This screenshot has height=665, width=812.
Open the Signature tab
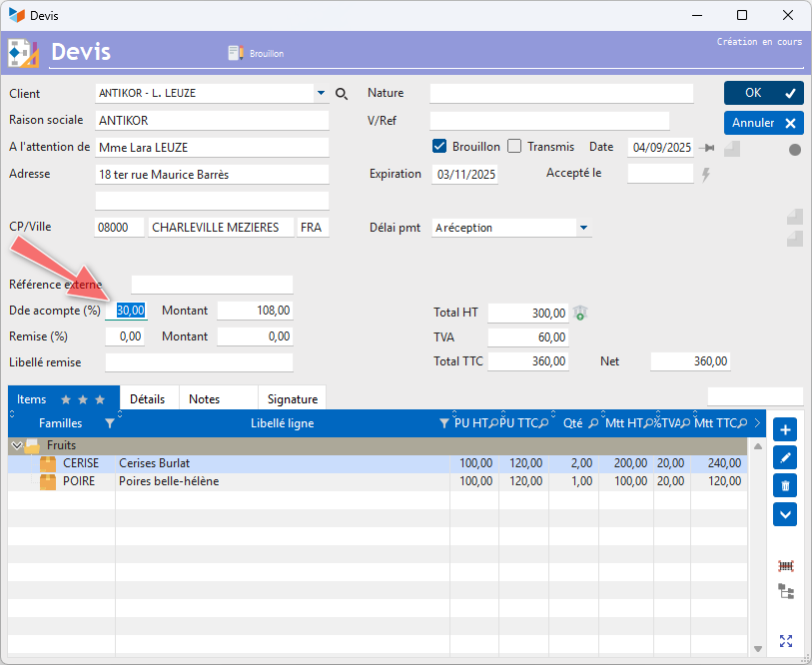(293, 399)
